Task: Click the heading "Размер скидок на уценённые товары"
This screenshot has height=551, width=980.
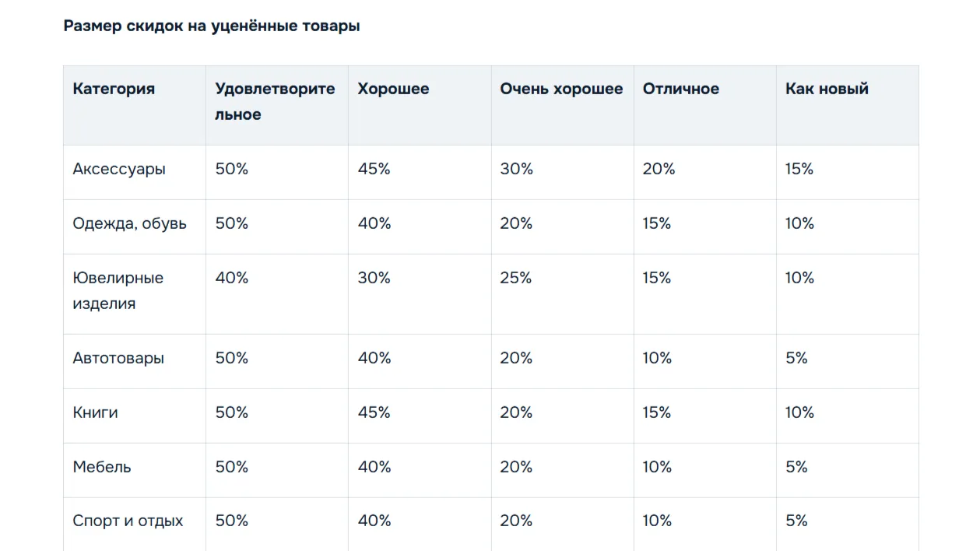Action: click(x=212, y=26)
